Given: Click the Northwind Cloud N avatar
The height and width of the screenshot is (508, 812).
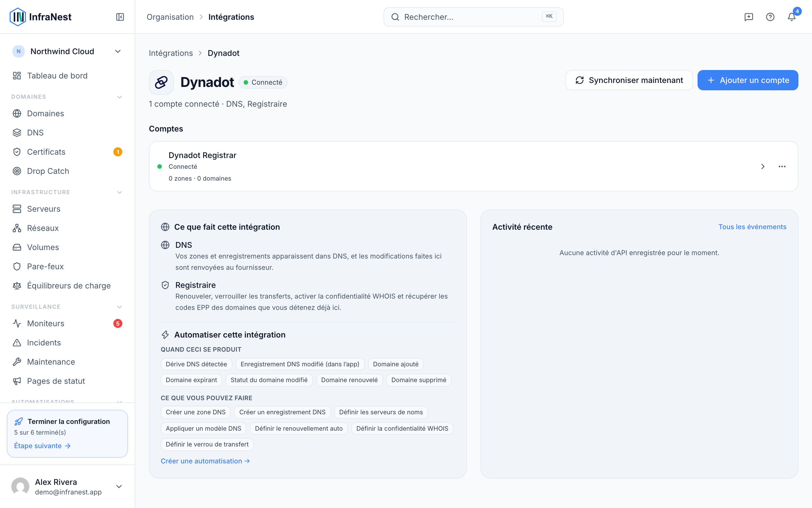Looking at the screenshot, I should click(18, 51).
